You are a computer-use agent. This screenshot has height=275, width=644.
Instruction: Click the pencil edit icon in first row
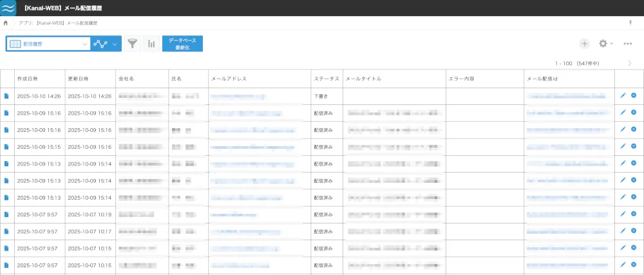click(623, 96)
